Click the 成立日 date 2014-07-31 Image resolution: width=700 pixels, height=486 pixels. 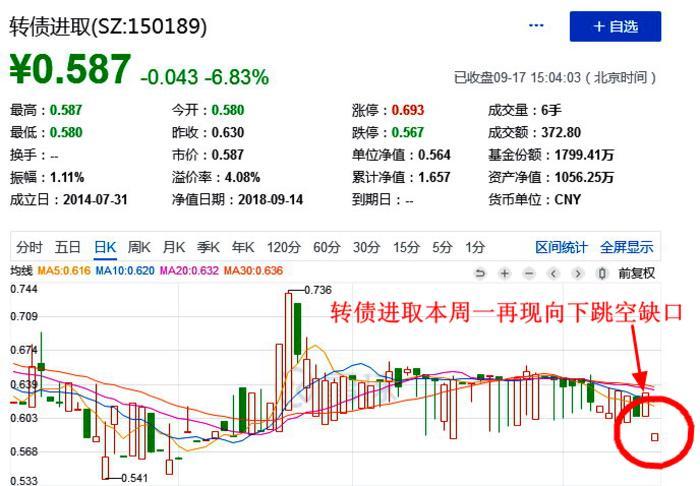95,199
